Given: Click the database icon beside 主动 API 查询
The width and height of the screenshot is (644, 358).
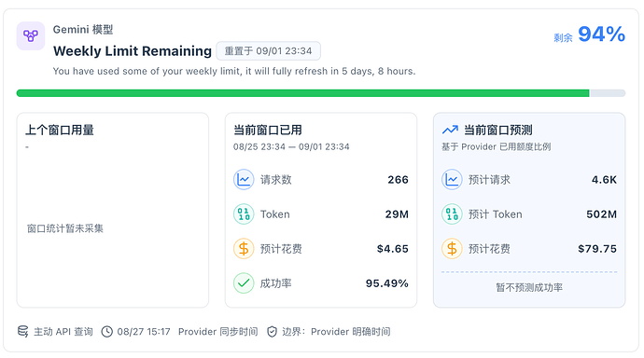Looking at the screenshot, I should coord(23,331).
